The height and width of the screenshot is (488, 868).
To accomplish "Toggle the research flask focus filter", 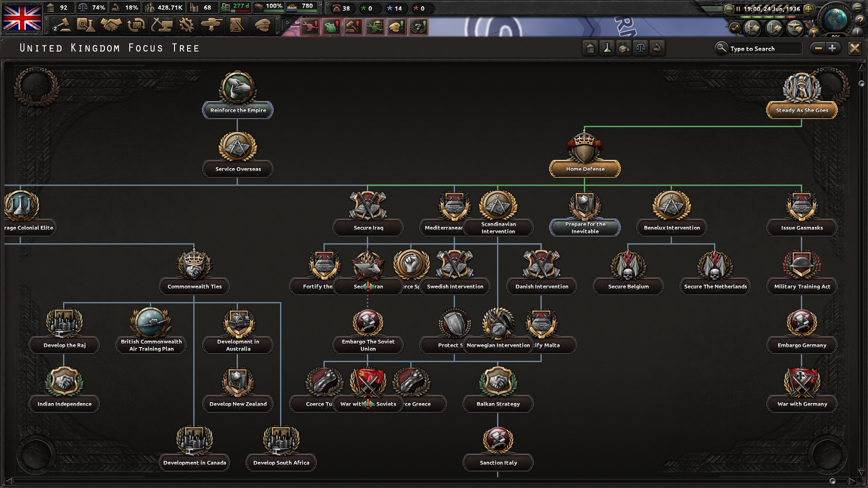I will tap(608, 48).
